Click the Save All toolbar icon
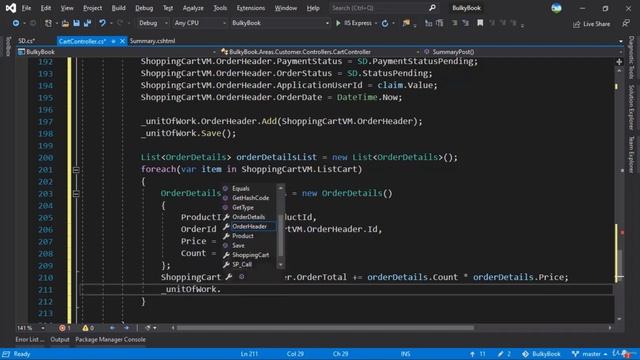The image size is (640, 360). pos(87,23)
